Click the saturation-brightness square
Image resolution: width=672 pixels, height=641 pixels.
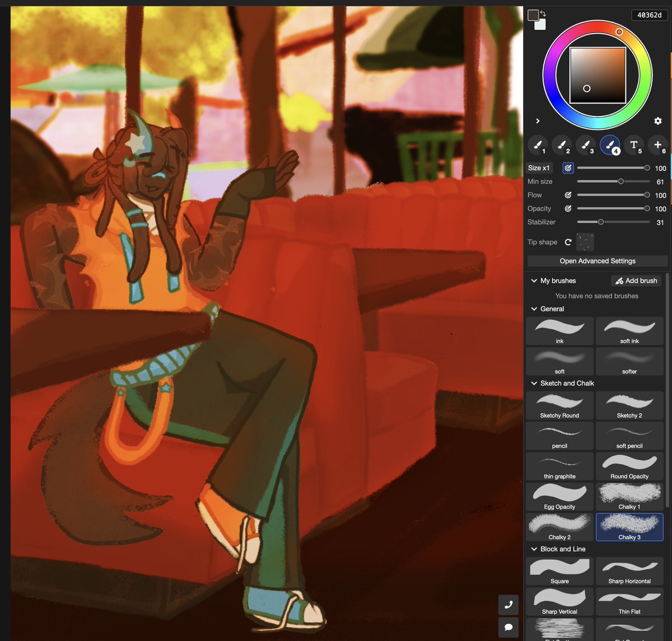[598, 75]
